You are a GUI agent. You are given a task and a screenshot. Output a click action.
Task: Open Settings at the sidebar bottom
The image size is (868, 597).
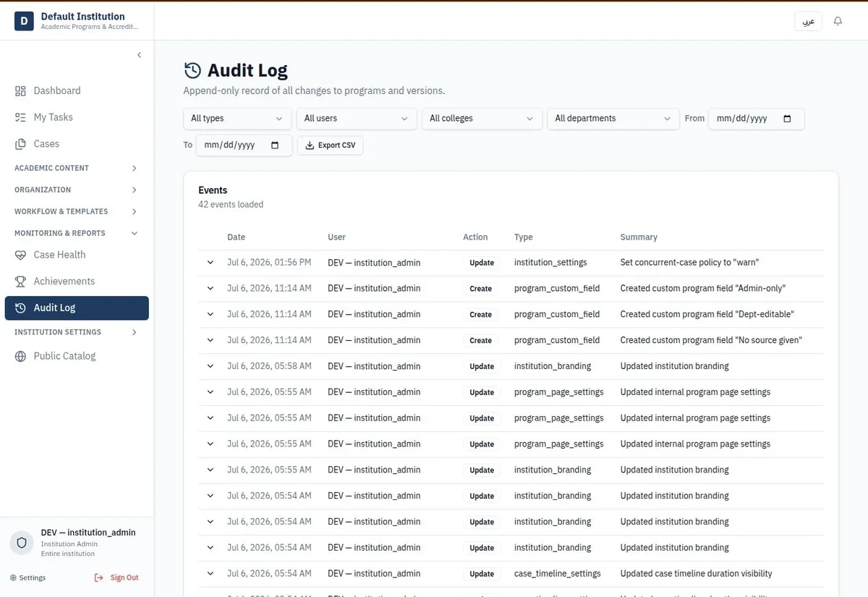[x=28, y=577]
